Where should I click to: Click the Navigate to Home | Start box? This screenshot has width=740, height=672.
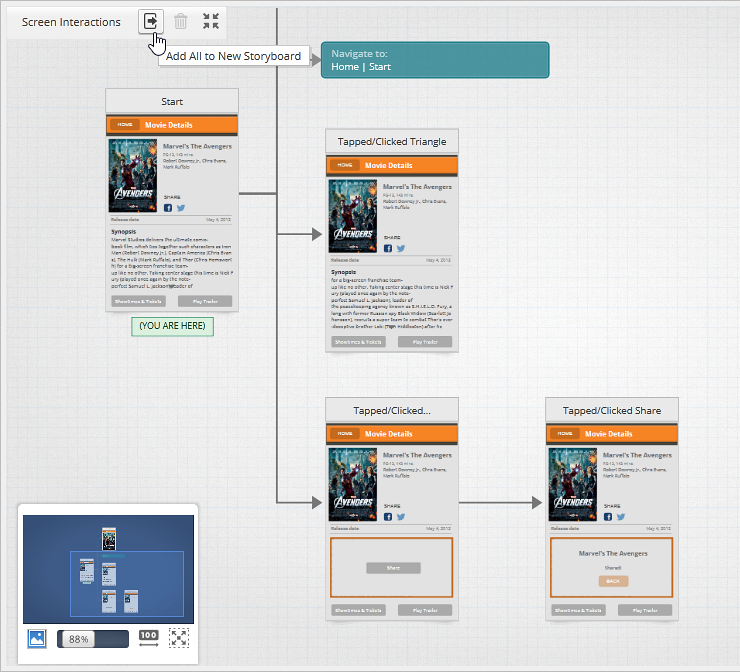pyautogui.click(x=435, y=60)
